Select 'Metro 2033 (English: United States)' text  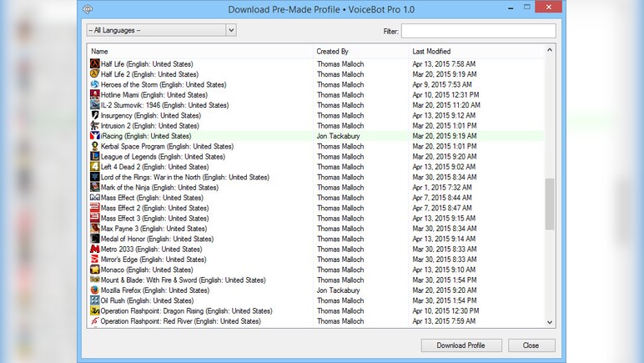point(152,250)
